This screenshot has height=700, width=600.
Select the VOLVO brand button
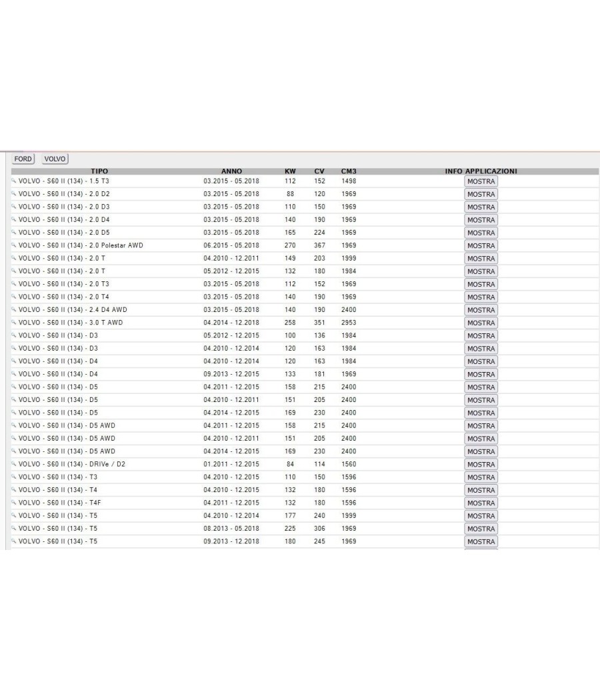[x=55, y=159]
